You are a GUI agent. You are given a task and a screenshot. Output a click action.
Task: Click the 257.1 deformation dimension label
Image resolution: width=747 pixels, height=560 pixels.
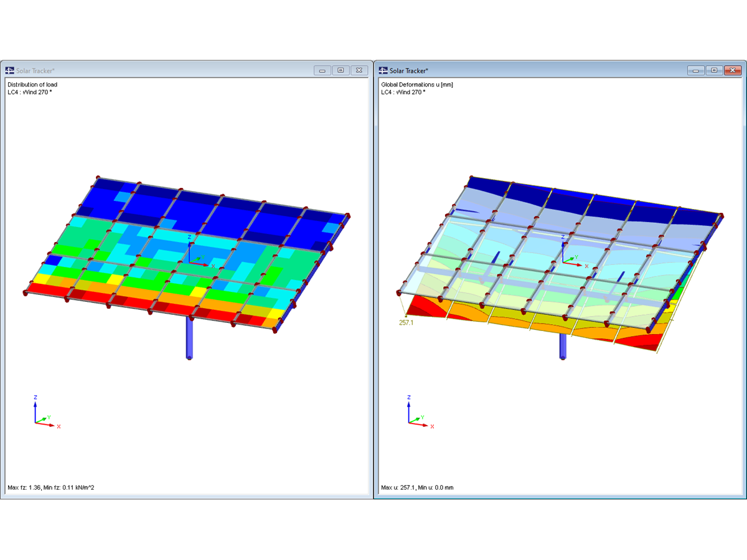point(405,322)
